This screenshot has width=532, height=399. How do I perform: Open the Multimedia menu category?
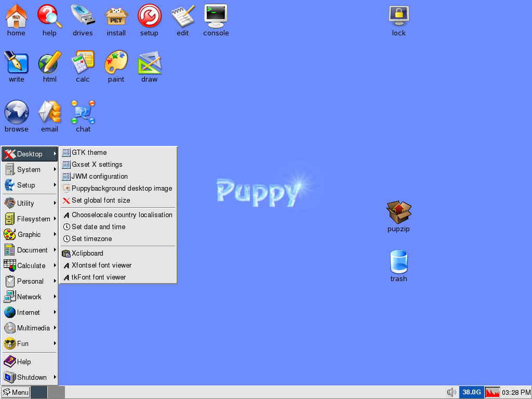tap(30, 328)
